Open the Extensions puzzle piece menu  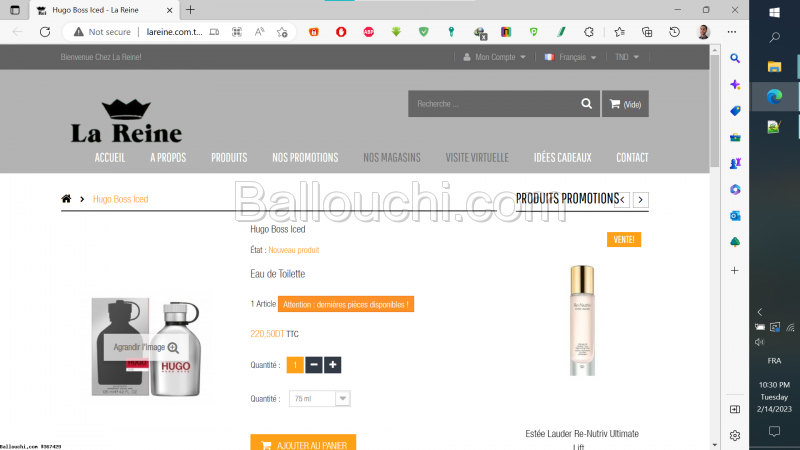(589, 32)
